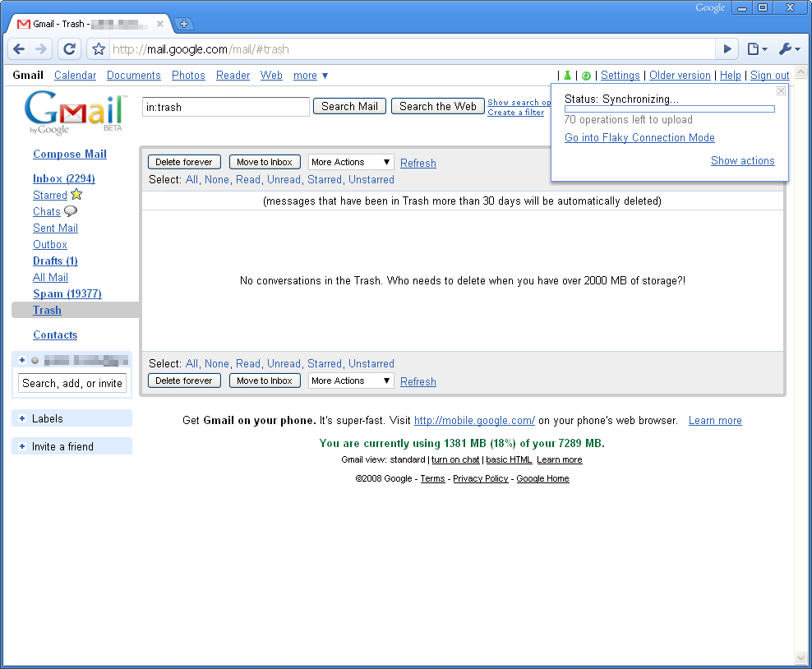The image size is (812, 669).
Task: Click the gray chat status dot icon
Action: (35, 361)
